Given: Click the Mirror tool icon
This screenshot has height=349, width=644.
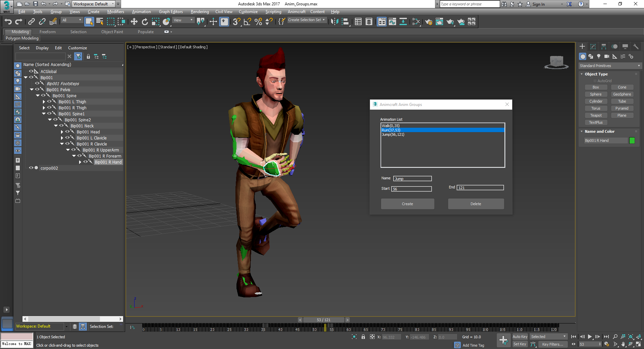Looking at the screenshot, I should tap(334, 22).
